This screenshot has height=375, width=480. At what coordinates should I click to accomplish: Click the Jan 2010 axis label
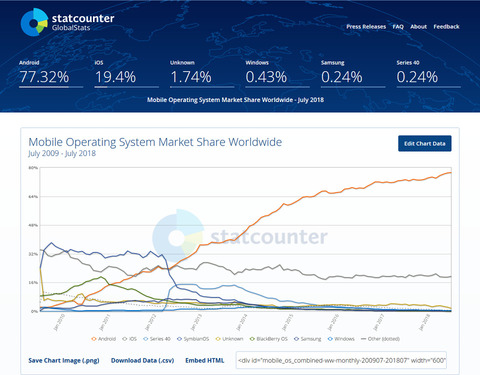[x=59, y=322]
